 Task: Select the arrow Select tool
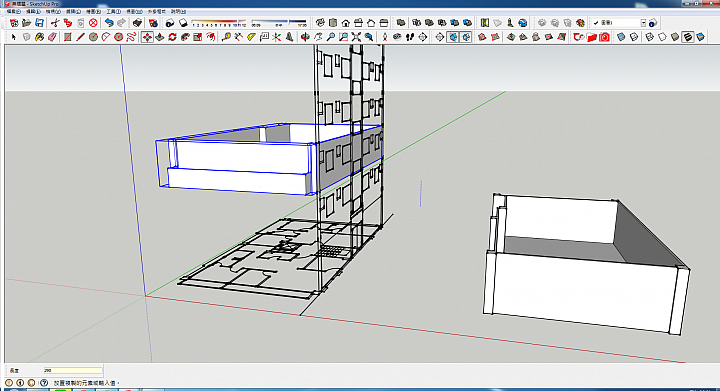click(14, 37)
